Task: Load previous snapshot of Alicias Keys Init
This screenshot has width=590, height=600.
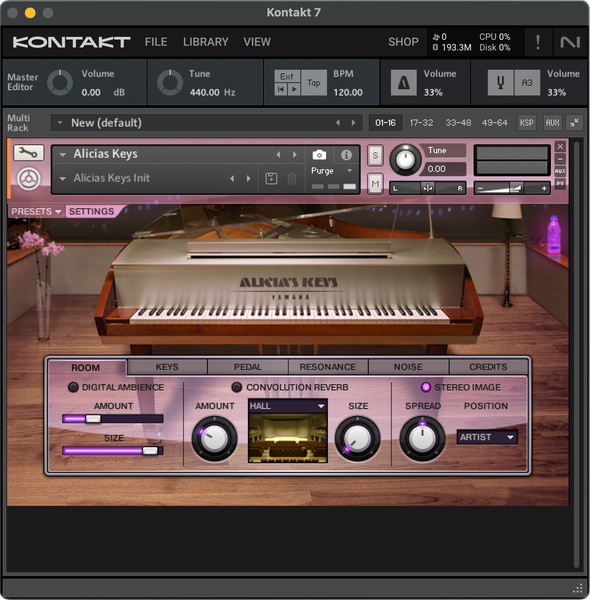Action: tap(232, 178)
